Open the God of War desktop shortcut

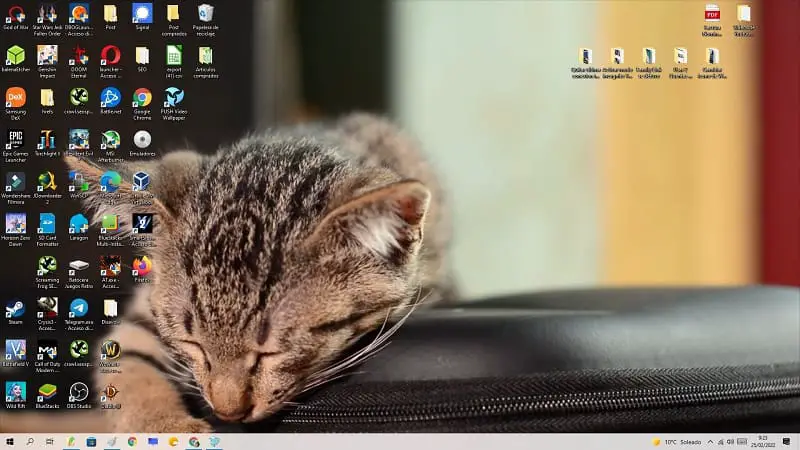16,17
